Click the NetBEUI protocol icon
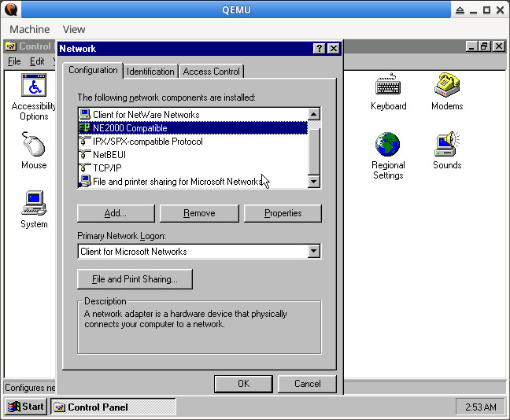The image size is (510, 420). point(85,154)
